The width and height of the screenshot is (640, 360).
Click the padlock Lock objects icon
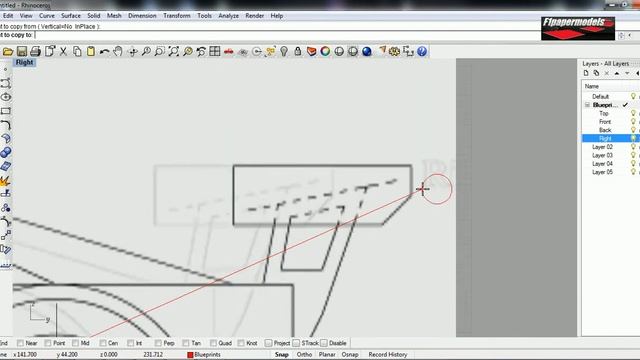[x=298, y=51]
